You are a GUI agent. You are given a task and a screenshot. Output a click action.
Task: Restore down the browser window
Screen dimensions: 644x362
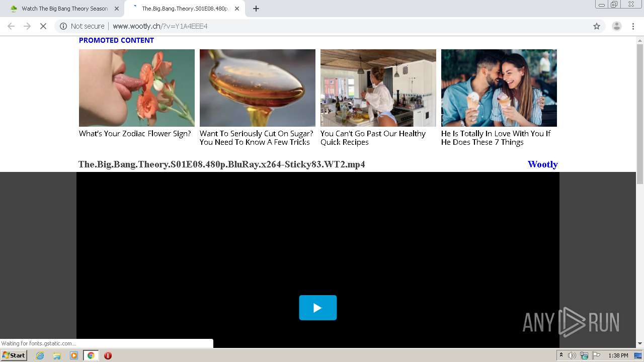(614, 5)
